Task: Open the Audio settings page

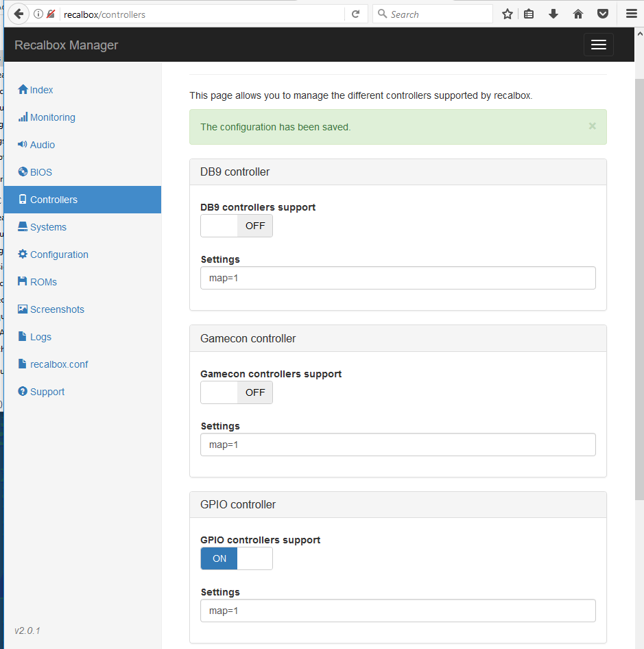Action: [x=43, y=145]
